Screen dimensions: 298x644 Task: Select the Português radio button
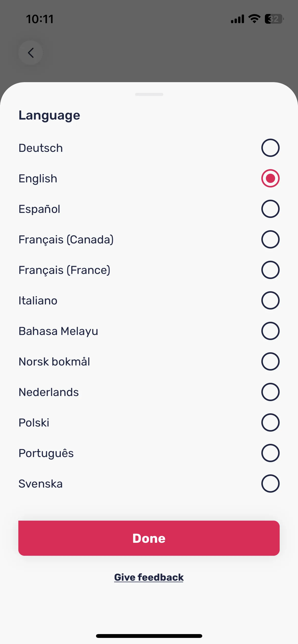(x=270, y=453)
